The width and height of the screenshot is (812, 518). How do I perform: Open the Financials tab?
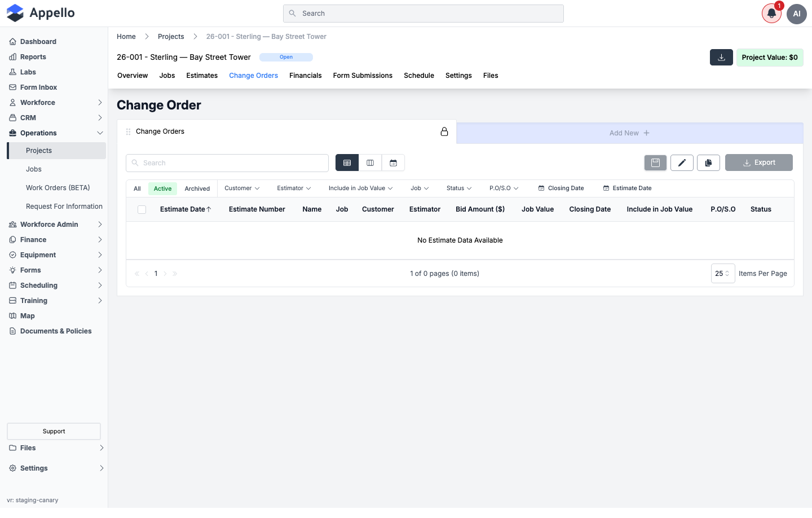[305, 76]
